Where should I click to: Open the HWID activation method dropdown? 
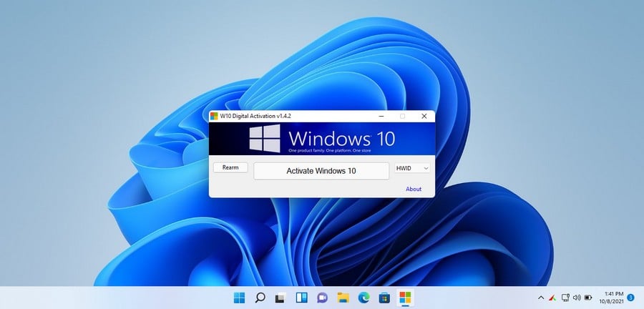point(412,168)
